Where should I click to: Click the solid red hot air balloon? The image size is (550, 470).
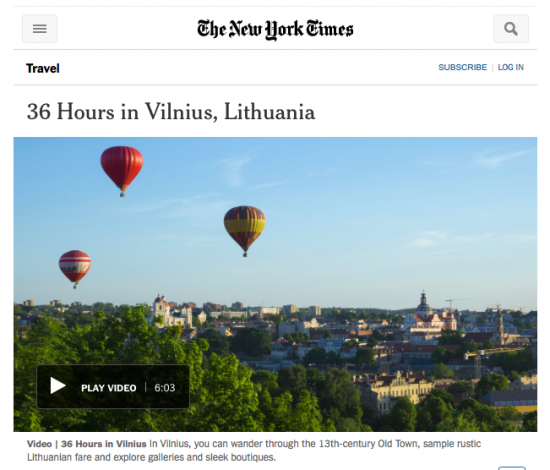pos(122,171)
